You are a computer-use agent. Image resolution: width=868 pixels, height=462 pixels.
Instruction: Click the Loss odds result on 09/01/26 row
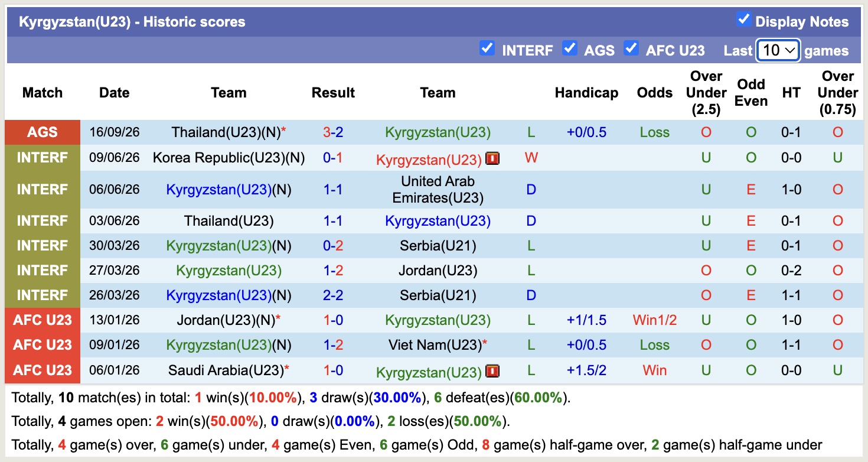pyautogui.click(x=655, y=345)
